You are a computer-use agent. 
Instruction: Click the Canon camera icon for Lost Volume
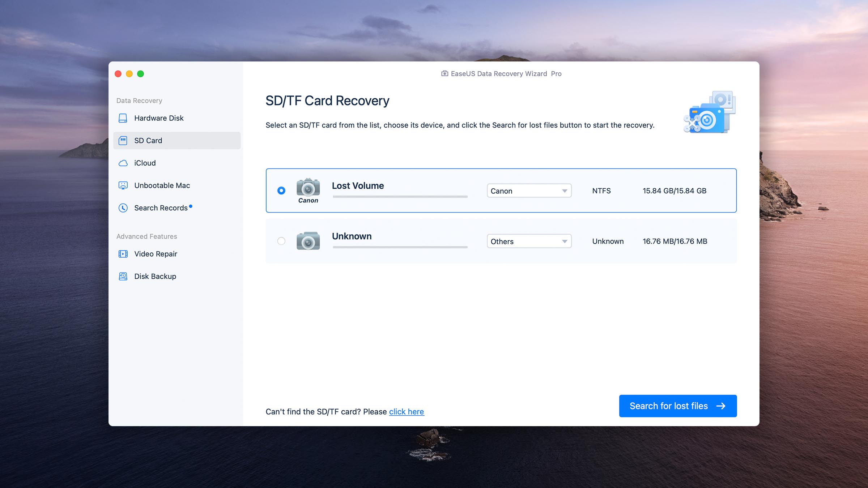point(308,191)
